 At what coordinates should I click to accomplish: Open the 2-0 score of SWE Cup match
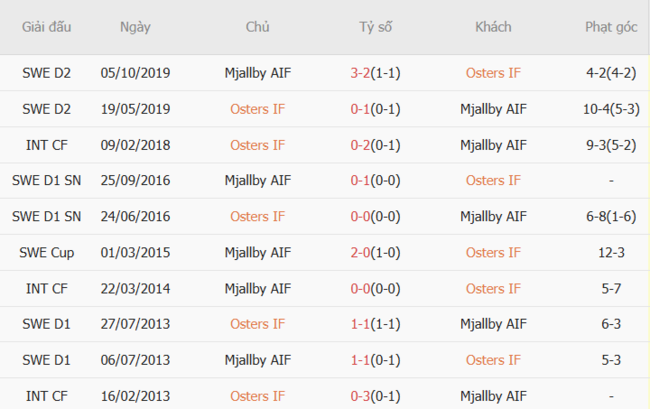361,252
